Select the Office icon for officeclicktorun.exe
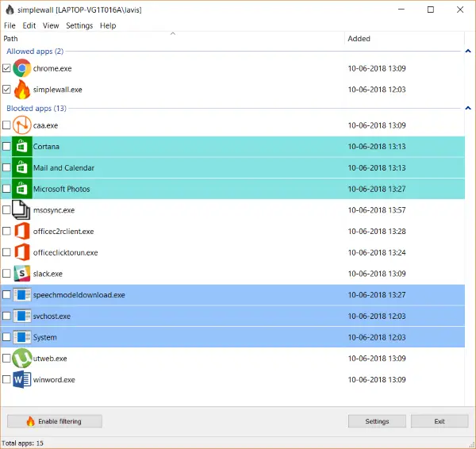Image resolution: width=476 pixels, height=449 pixels. [22, 252]
